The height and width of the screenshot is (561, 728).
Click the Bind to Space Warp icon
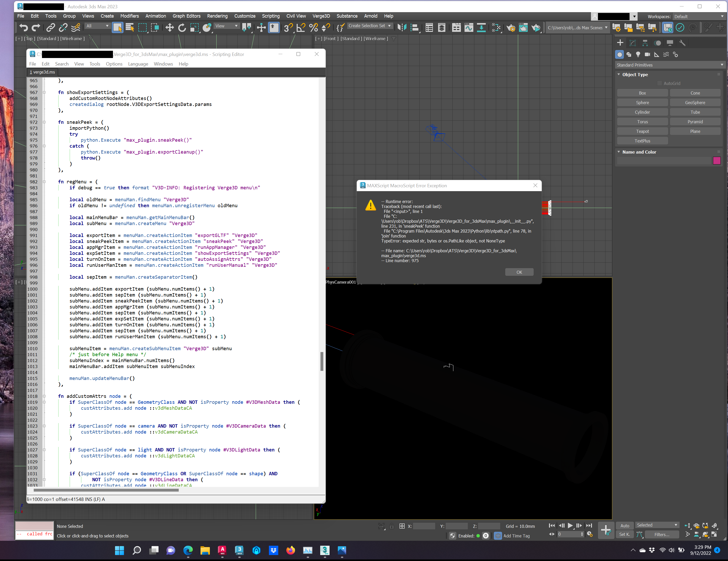[x=76, y=28]
